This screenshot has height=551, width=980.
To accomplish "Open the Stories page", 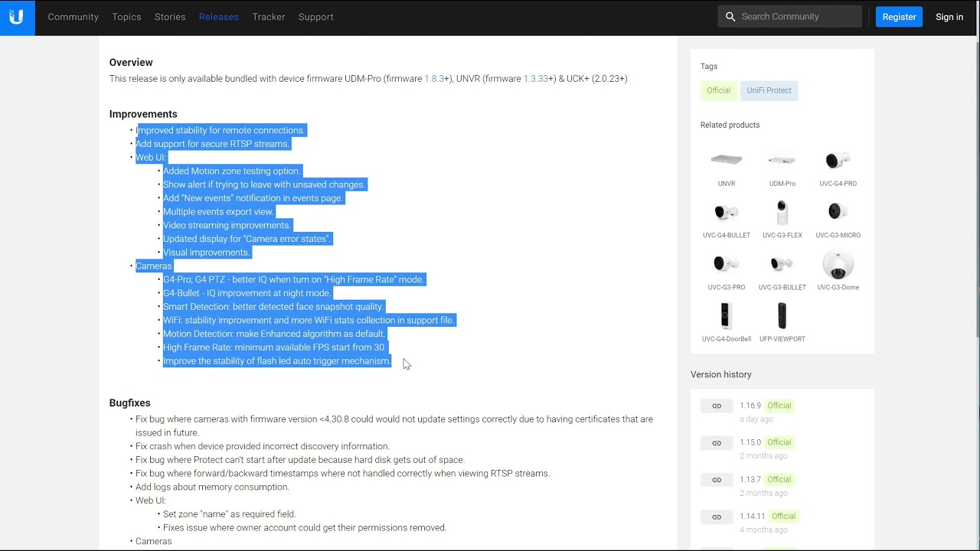I will click(x=170, y=17).
